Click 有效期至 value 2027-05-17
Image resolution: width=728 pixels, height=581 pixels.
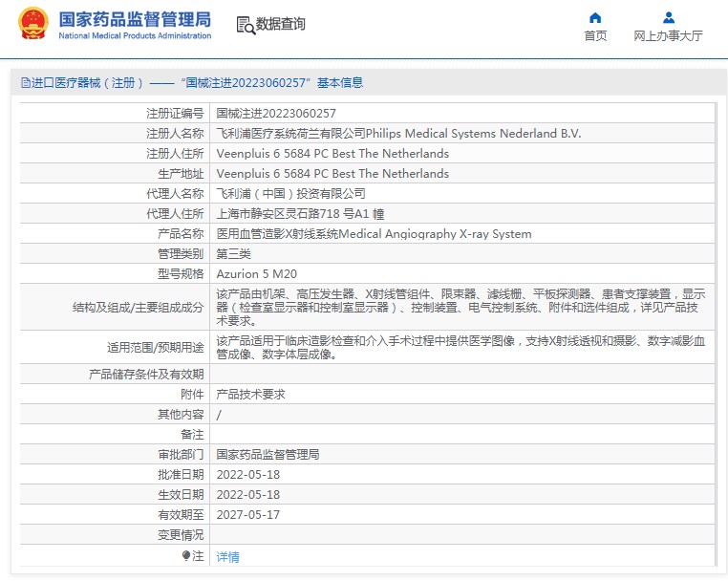tap(248, 515)
